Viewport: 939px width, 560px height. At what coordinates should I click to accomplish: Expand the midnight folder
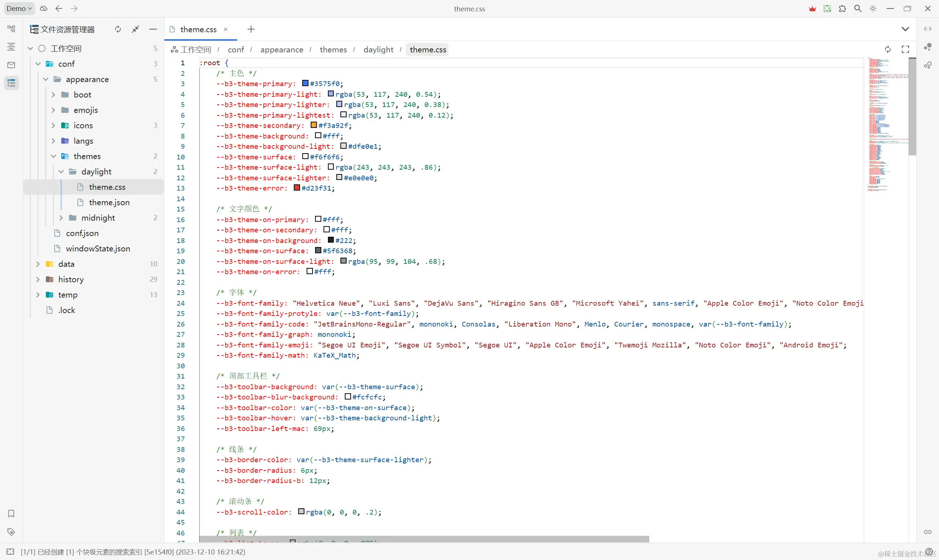(61, 218)
